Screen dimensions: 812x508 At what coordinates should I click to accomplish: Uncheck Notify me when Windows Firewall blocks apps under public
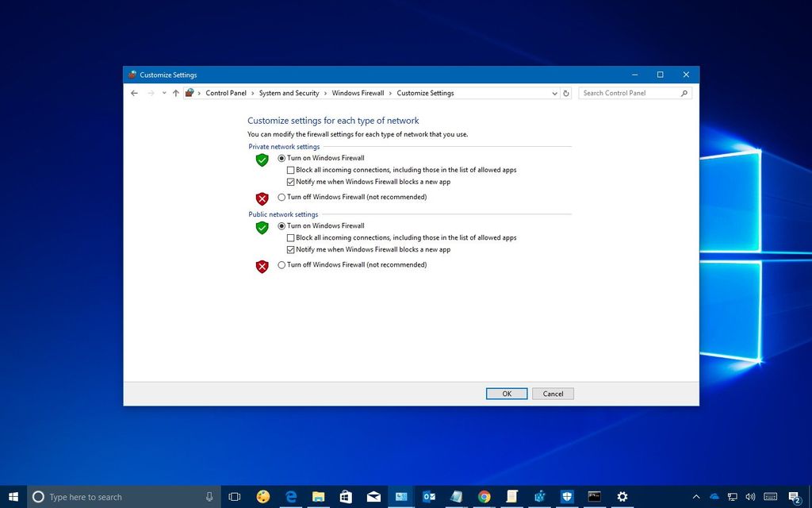[x=291, y=249]
